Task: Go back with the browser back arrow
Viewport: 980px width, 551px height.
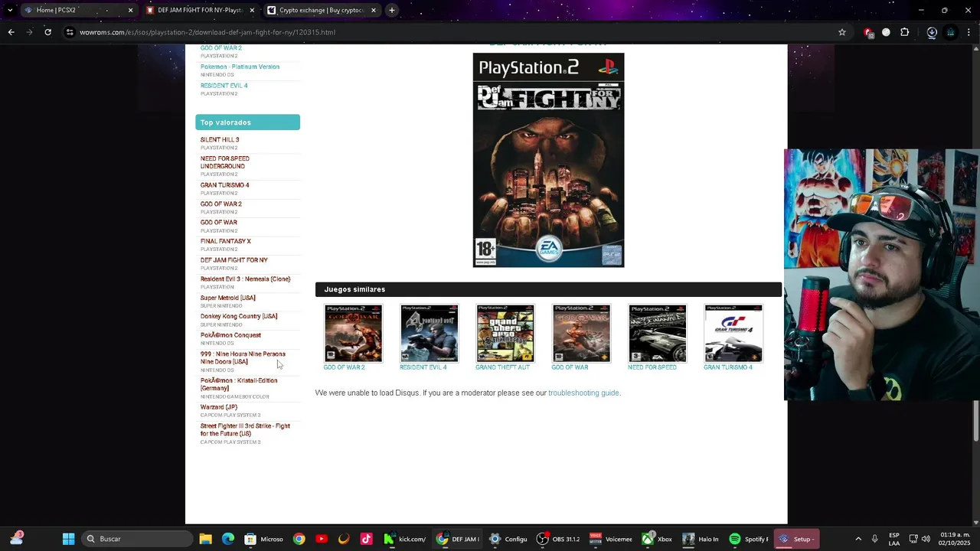Action: (11, 32)
